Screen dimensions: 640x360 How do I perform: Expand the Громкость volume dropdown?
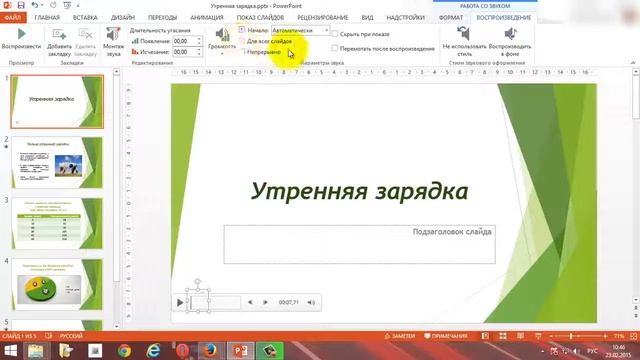(x=222, y=53)
